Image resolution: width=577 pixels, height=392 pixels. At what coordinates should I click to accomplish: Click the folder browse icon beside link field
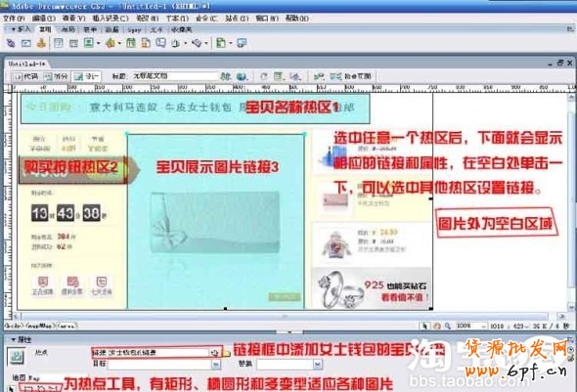coord(227,353)
